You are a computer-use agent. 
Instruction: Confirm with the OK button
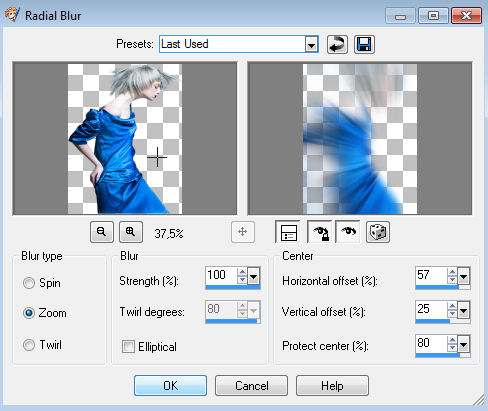coord(170,386)
